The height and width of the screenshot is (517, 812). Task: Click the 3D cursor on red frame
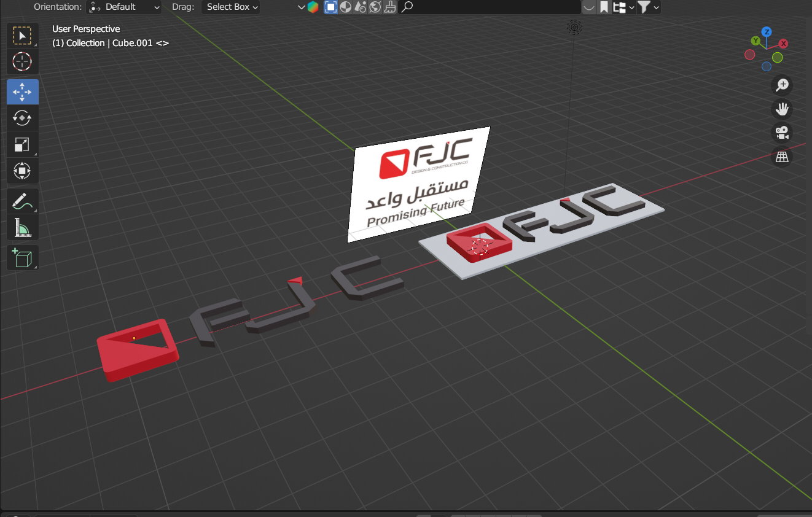click(x=480, y=246)
